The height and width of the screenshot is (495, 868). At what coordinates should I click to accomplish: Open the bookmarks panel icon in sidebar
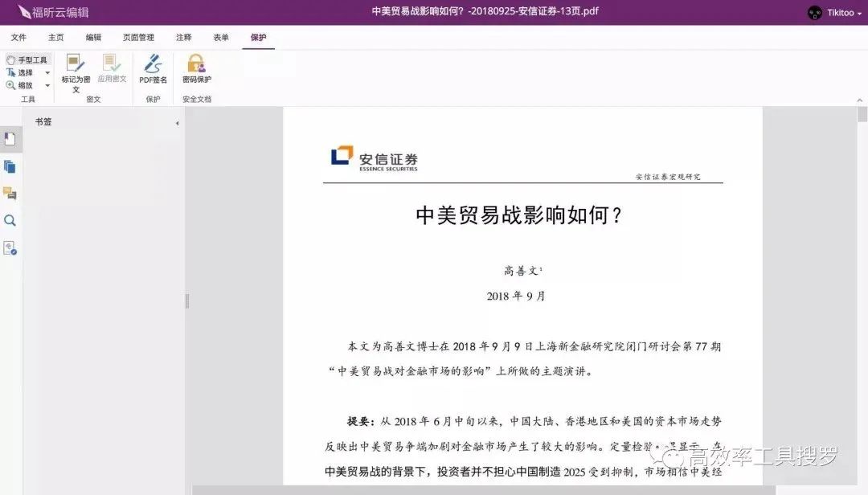[x=10, y=138]
